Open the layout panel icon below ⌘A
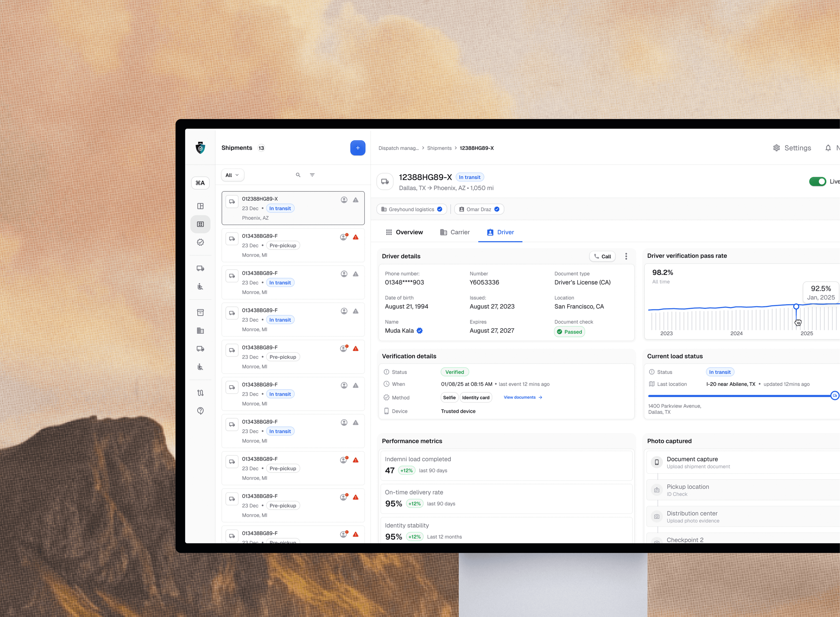The image size is (840, 617). coord(200,206)
